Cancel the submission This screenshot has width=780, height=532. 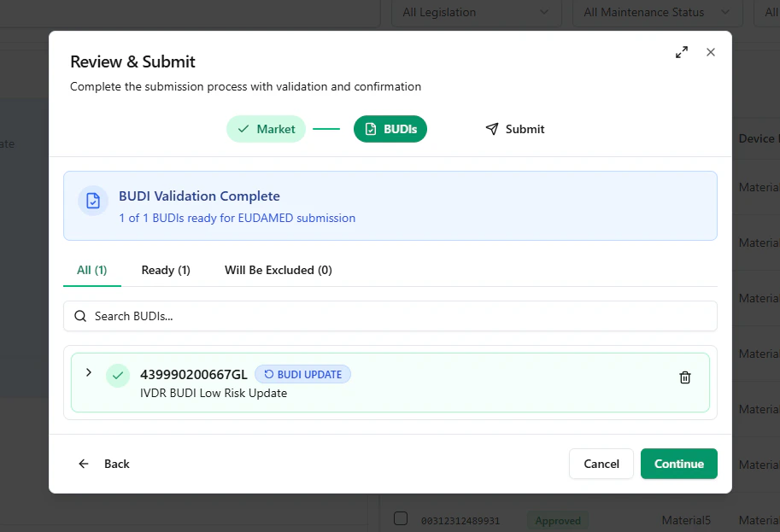click(601, 464)
